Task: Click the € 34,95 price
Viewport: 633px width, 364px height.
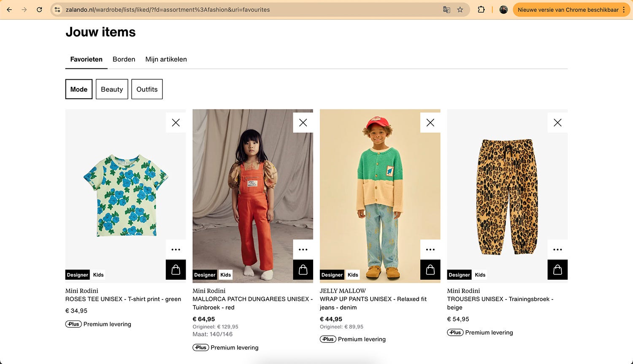Action: click(76, 311)
